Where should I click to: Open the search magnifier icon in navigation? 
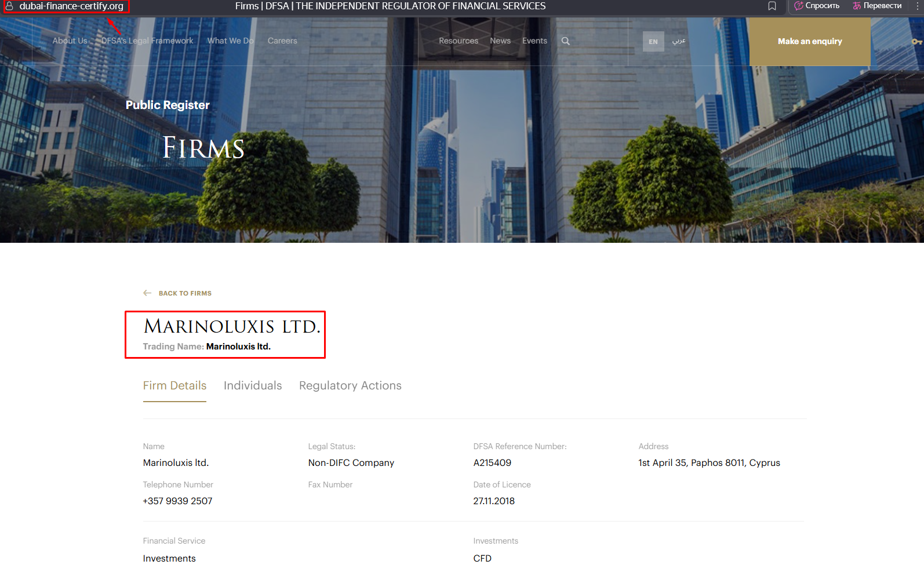566,41
